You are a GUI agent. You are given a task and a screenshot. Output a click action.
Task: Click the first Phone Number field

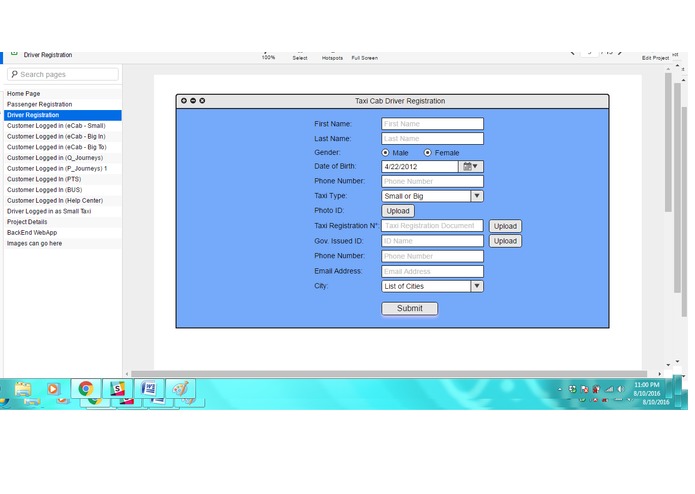[x=432, y=181]
